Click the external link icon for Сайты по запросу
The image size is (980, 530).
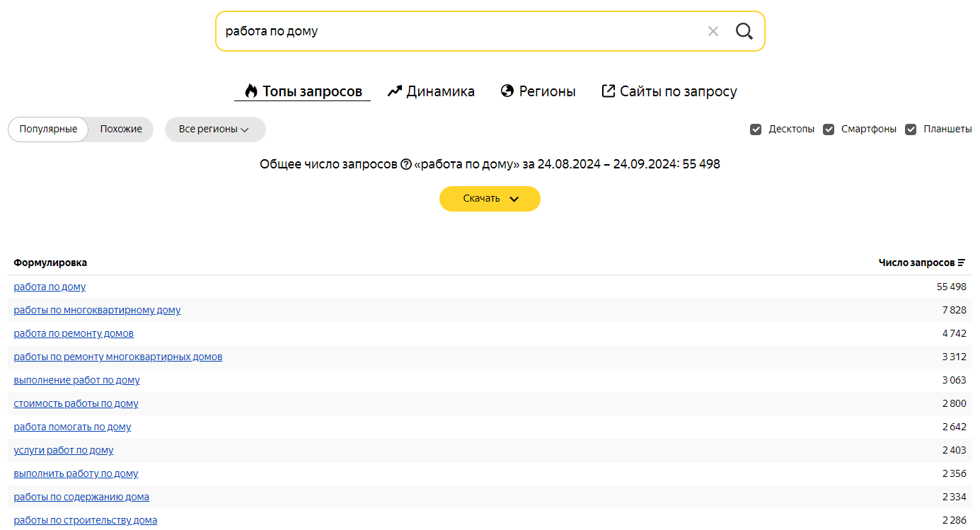(x=608, y=91)
